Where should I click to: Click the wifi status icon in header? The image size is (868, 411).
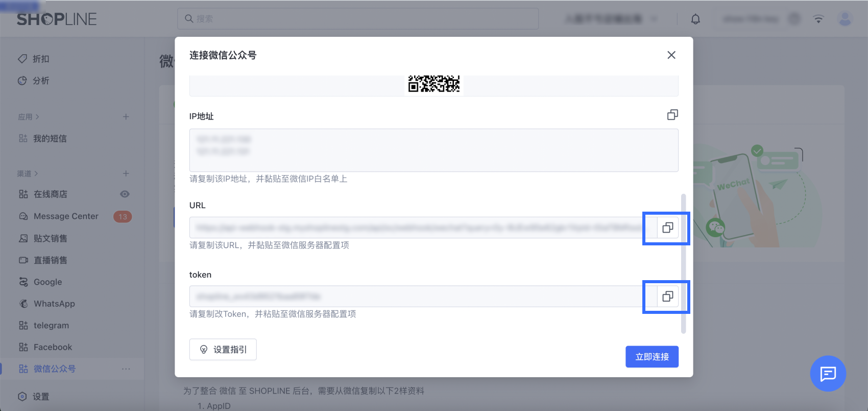click(818, 19)
